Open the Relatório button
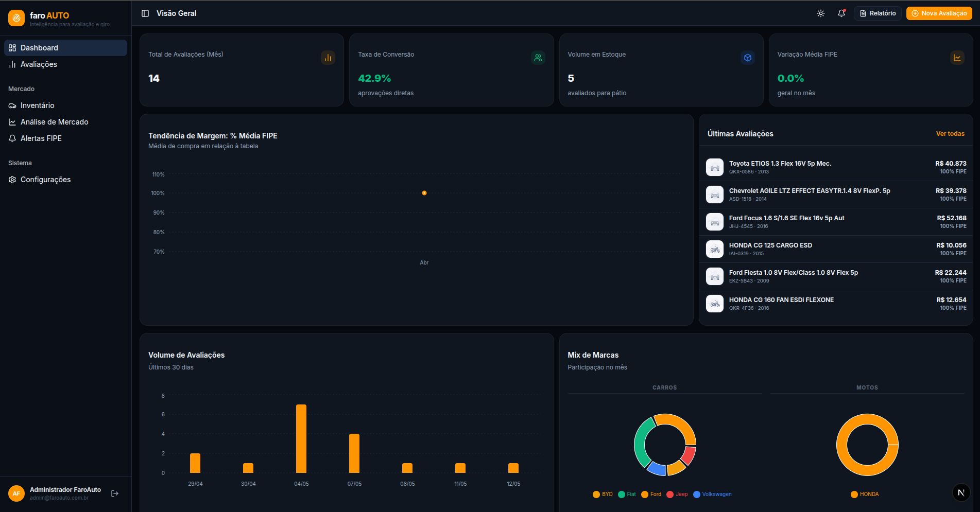The width and height of the screenshot is (980, 512). pyautogui.click(x=878, y=13)
